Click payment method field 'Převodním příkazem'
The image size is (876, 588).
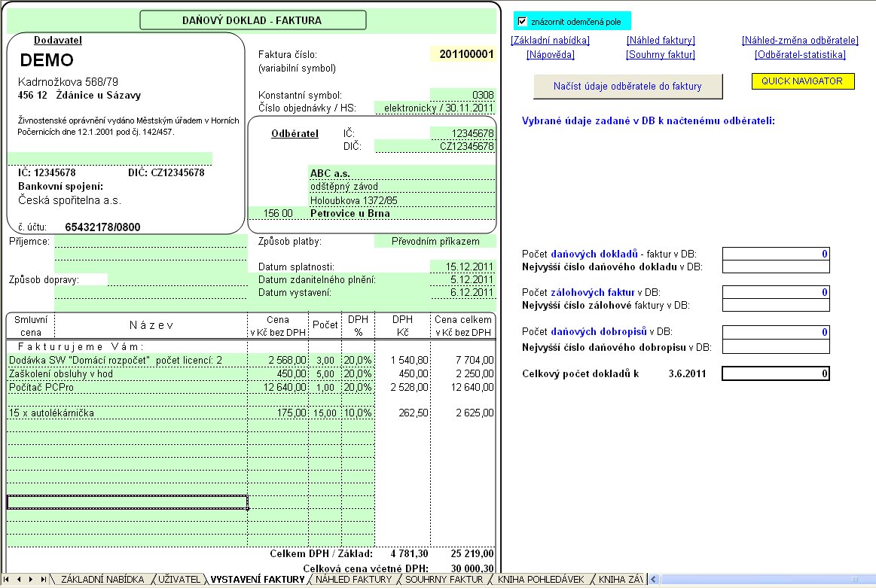tap(435, 242)
